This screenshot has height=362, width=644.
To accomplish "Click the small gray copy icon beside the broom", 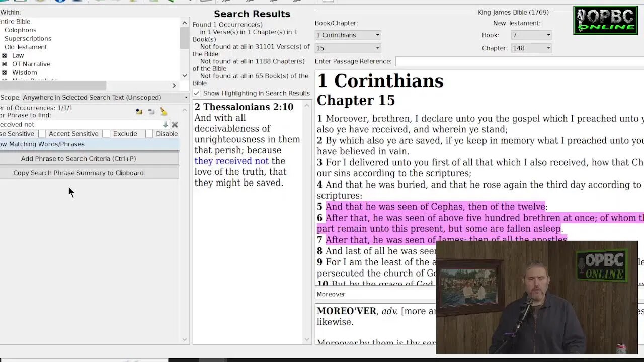I will (x=151, y=112).
